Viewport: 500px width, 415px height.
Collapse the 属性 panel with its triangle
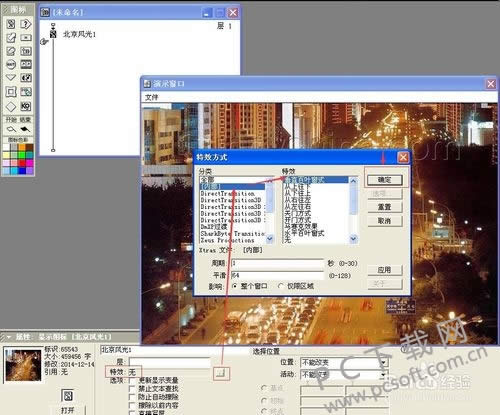8,337
